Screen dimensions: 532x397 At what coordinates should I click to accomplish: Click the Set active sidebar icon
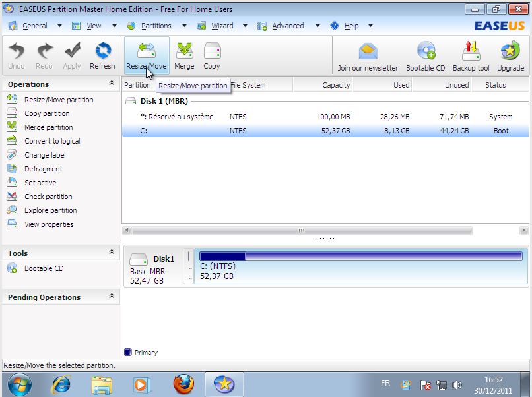pos(12,183)
